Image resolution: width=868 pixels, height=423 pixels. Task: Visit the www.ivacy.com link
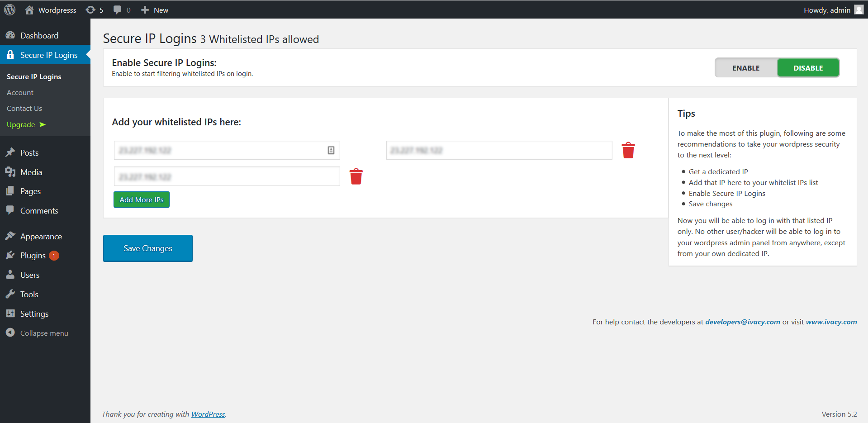coord(831,322)
